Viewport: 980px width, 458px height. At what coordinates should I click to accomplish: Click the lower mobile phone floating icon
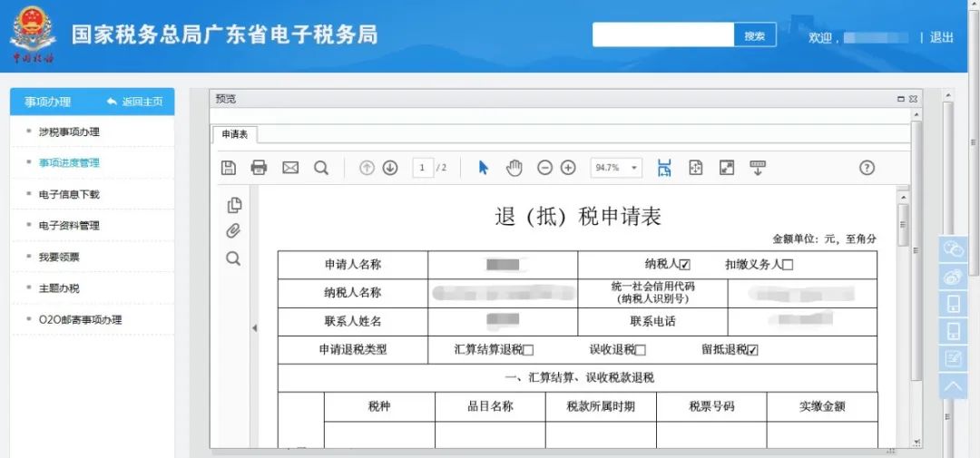click(x=953, y=330)
